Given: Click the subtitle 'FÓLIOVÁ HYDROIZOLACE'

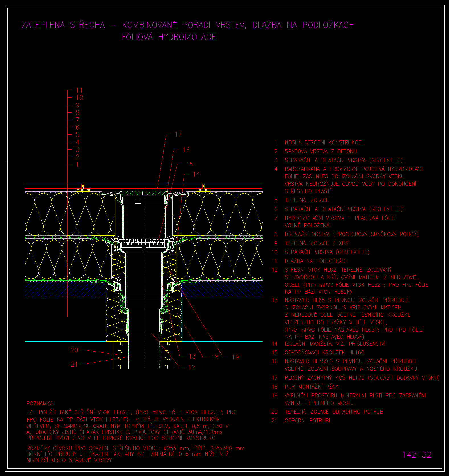Looking at the screenshot, I should click(x=169, y=37).
